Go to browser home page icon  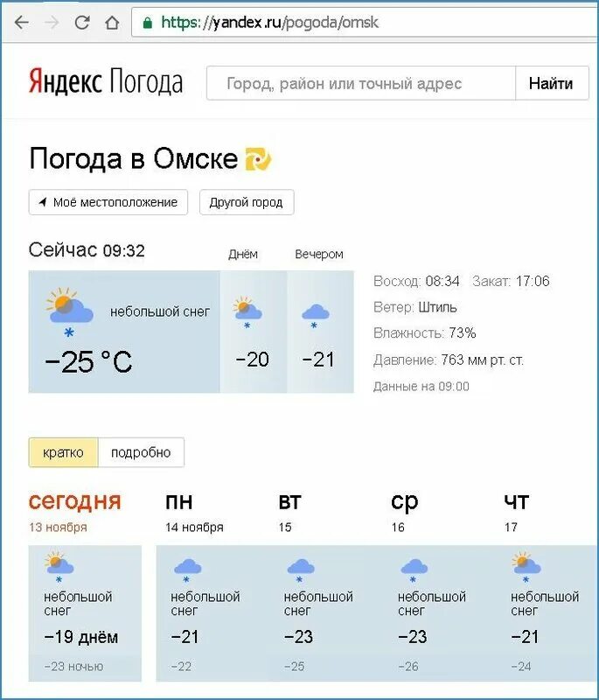point(112,23)
